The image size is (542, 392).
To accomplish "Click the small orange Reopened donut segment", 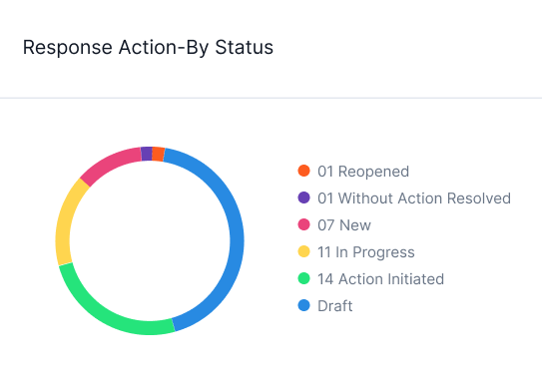I will 158,154.
